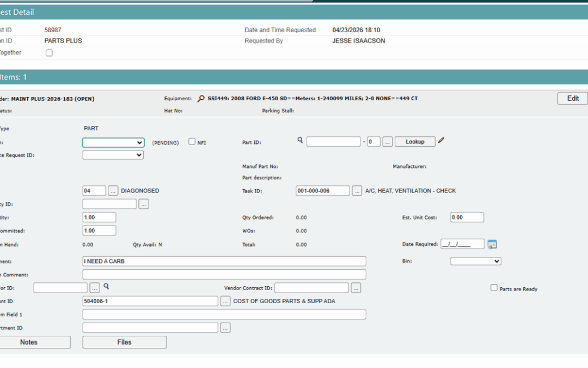Click the Department ID input field
Viewport: 588px width, 368px height.
pos(150,328)
